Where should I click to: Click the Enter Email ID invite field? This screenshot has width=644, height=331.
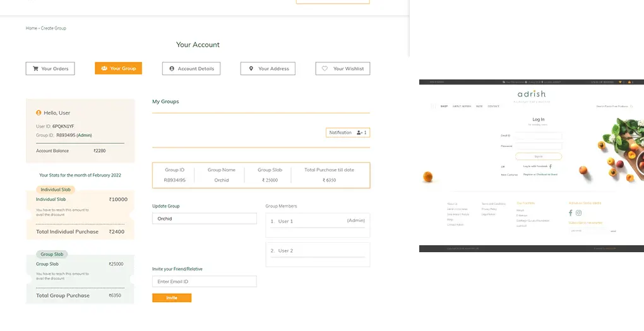pyautogui.click(x=204, y=282)
